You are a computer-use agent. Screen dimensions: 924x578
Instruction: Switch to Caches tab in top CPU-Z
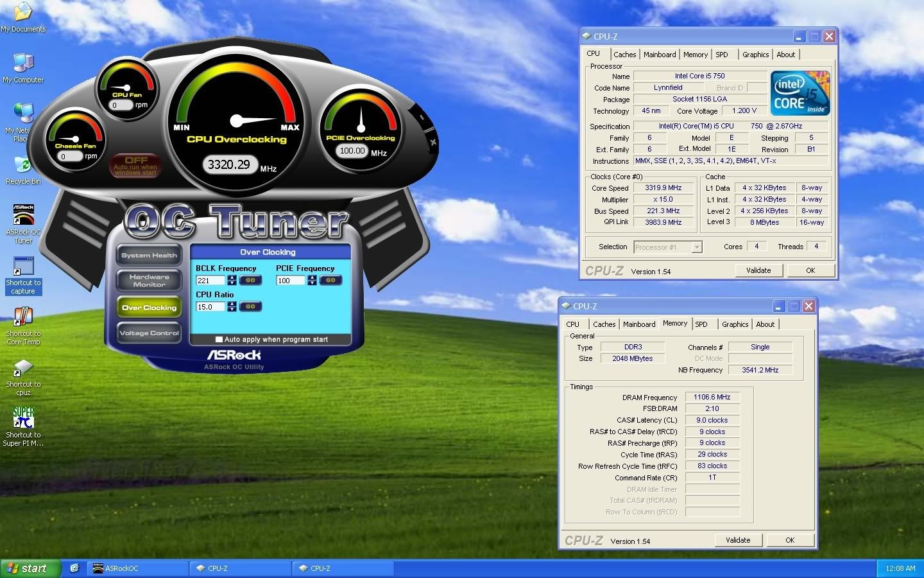coord(624,55)
